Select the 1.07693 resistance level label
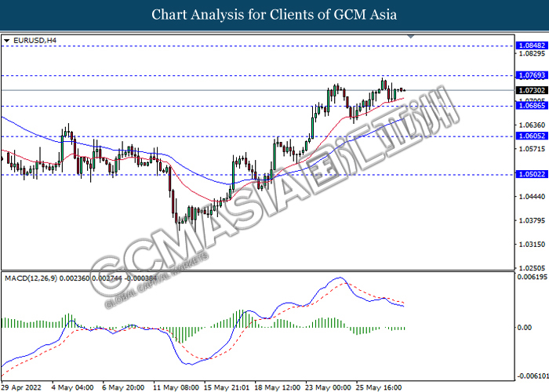 [532, 75]
